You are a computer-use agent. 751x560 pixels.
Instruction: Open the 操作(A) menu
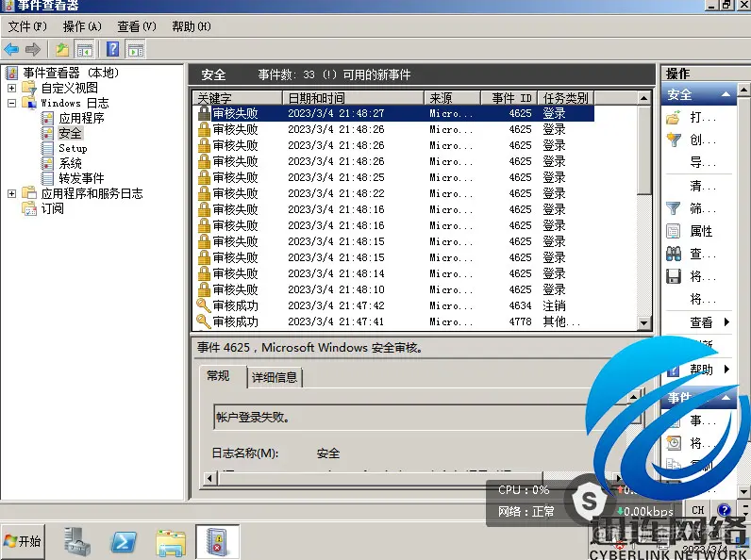pyautogui.click(x=82, y=26)
